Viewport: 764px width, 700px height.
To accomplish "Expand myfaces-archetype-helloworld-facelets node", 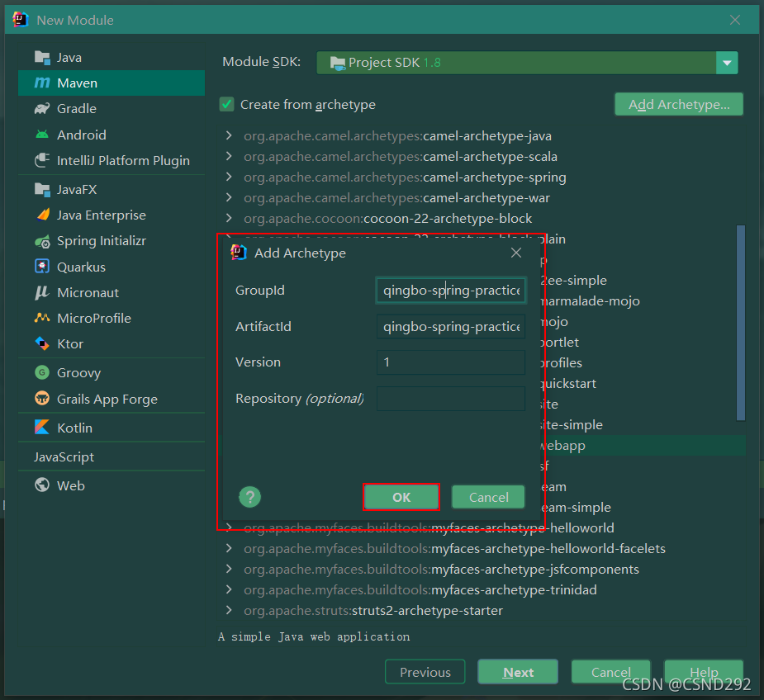I will [x=229, y=548].
